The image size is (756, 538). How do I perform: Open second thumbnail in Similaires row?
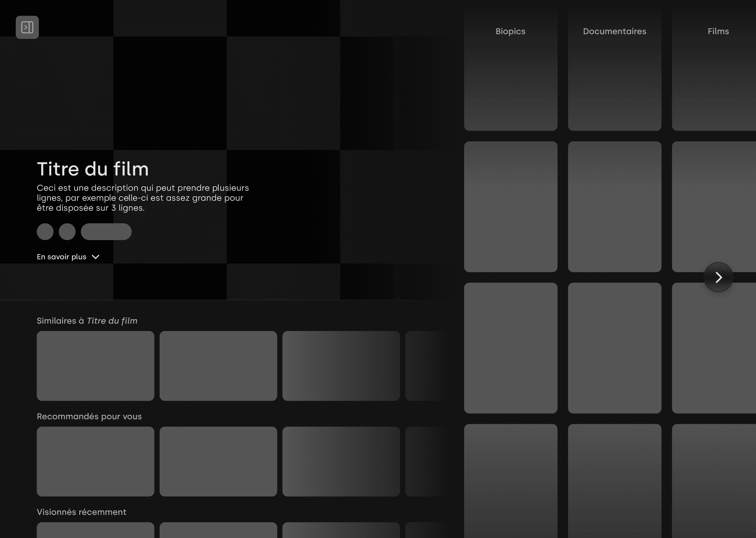pos(218,366)
